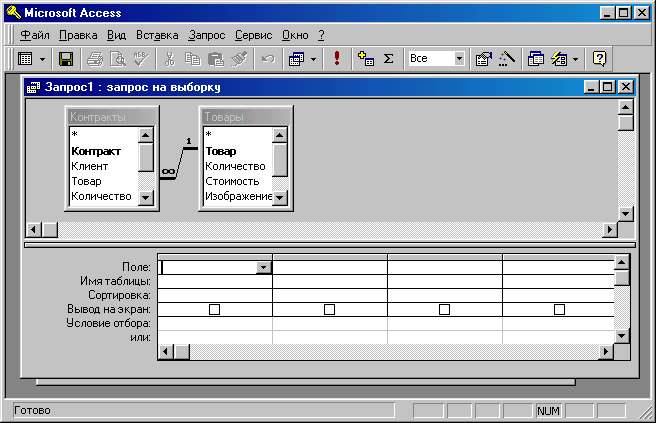Click the Поле cell in second column

330,267
